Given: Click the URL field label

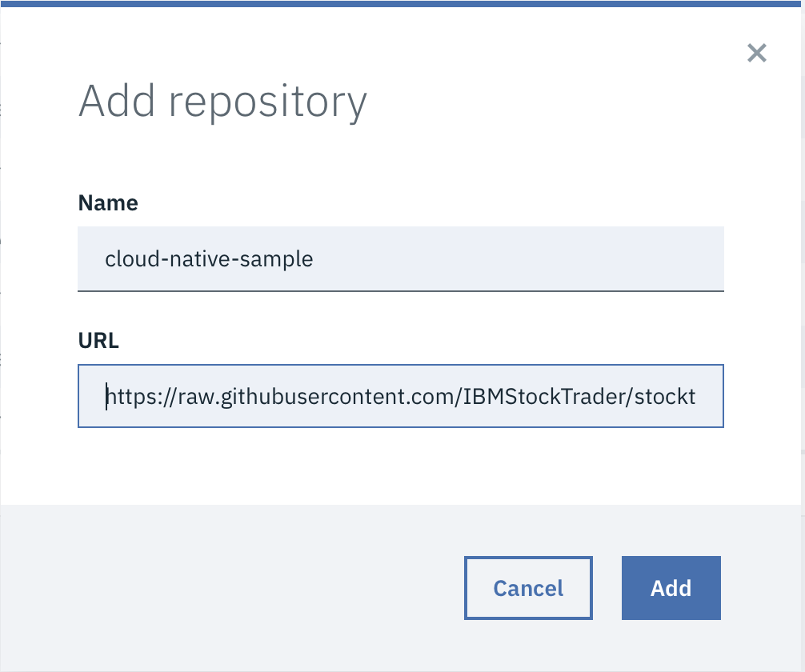Looking at the screenshot, I should point(98,340).
